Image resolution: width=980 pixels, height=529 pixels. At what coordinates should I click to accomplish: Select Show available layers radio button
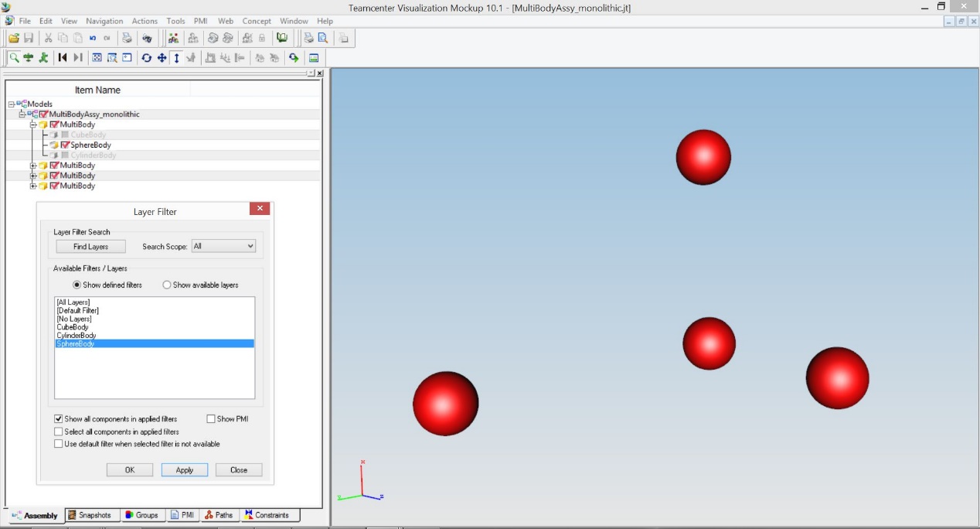pyautogui.click(x=167, y=285)
